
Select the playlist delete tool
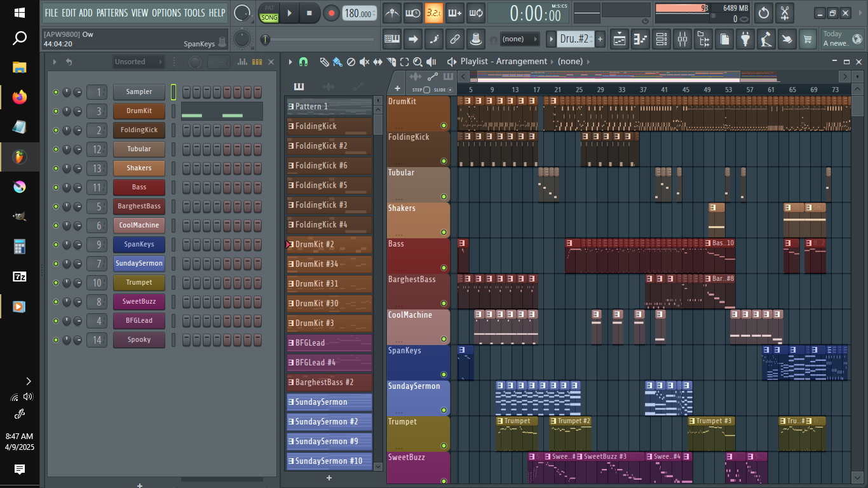[x=351, y=62]
